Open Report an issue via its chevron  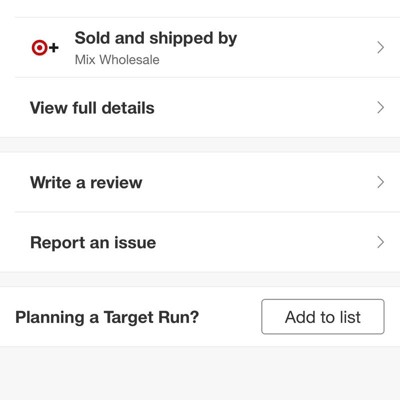tap(380, 242)
